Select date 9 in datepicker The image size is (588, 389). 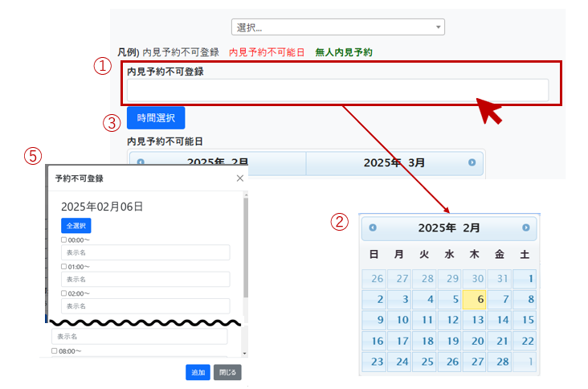(x=374, y=320)
